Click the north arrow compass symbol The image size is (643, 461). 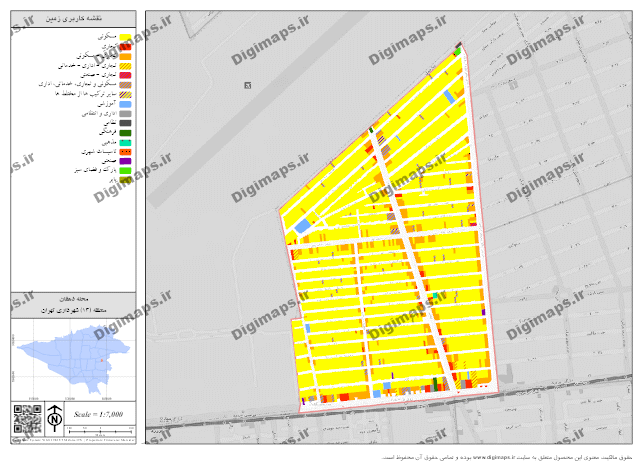click(55, 418)
